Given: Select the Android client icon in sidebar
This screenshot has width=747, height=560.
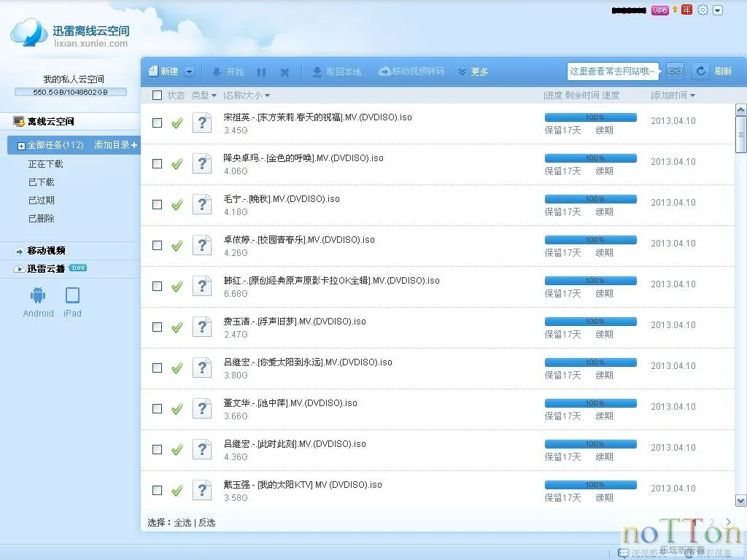Looking at the screenshot, I should [38, 295].
